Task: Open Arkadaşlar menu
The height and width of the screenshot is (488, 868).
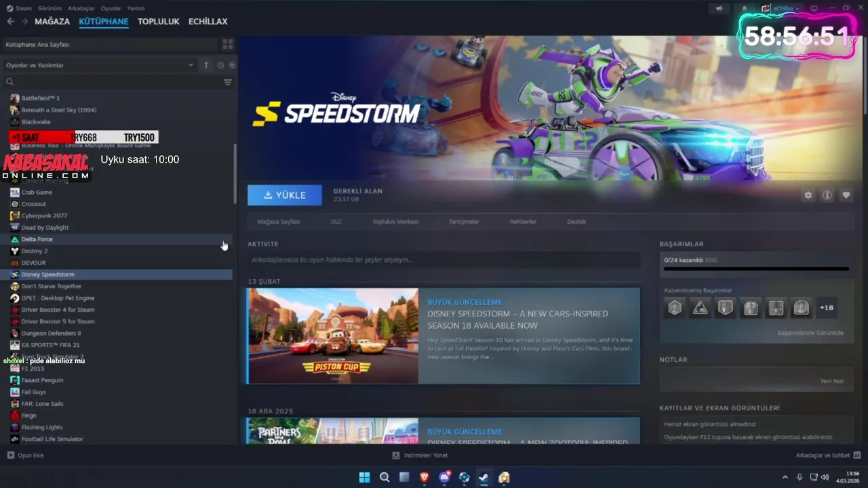Action: 81,8
